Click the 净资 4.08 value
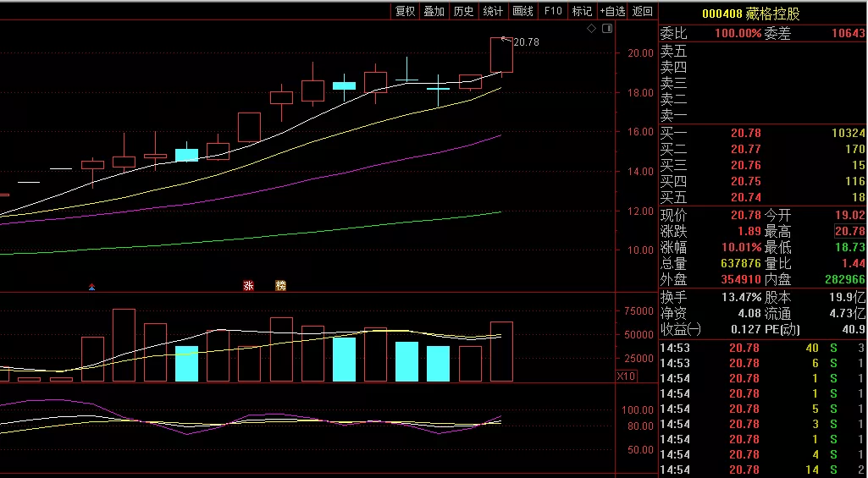This screenshot has width=868, height=478. (751, 314)
